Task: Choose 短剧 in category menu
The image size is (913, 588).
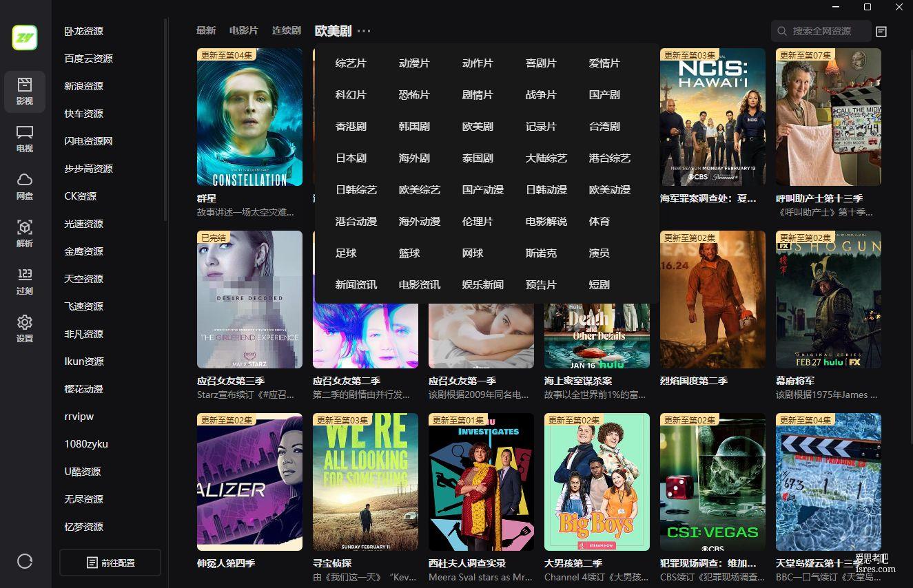Action: click(x=599, y=284)
